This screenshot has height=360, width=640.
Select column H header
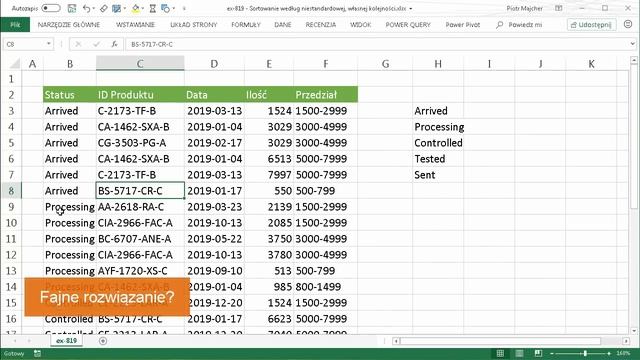(x=438, y=64)
